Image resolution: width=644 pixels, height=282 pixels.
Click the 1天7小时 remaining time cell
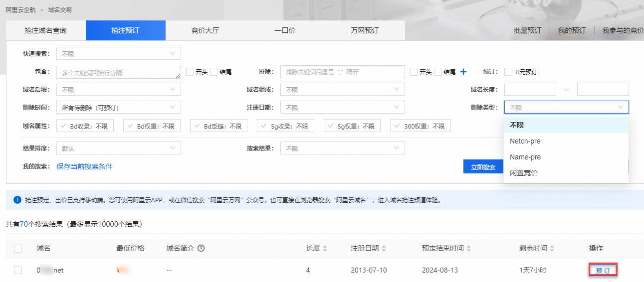(533, 270)
